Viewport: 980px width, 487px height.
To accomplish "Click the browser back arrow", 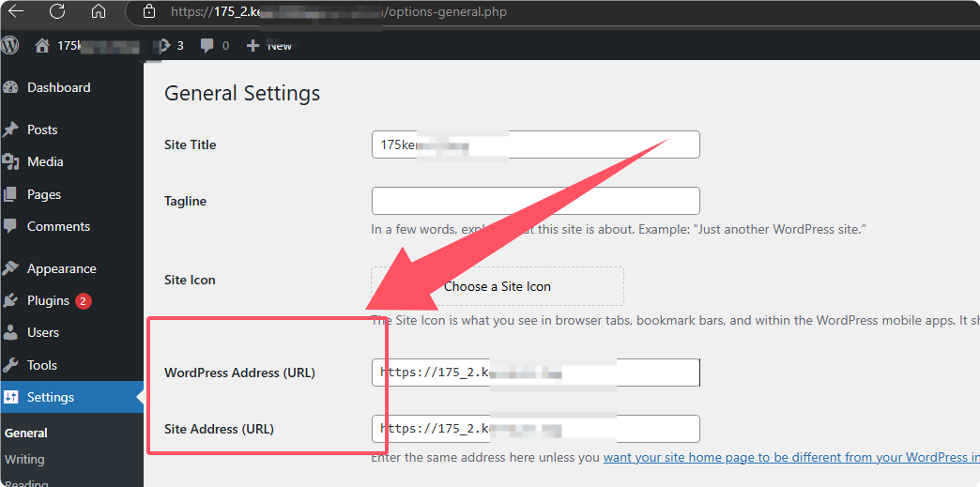I will pyautogui.click(x=15, y=11).
